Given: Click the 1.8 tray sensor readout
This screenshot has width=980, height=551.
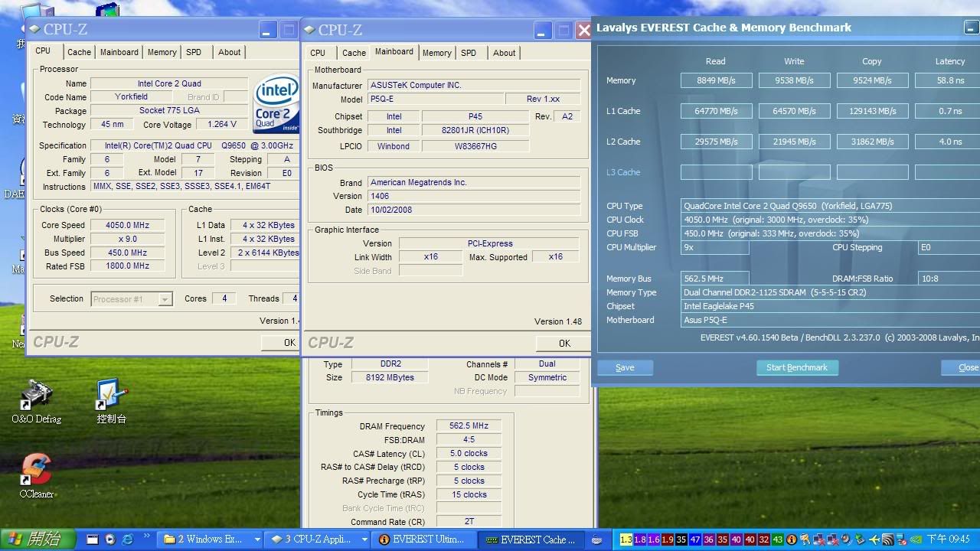Looking at the screenshot, I should (640, 540).
